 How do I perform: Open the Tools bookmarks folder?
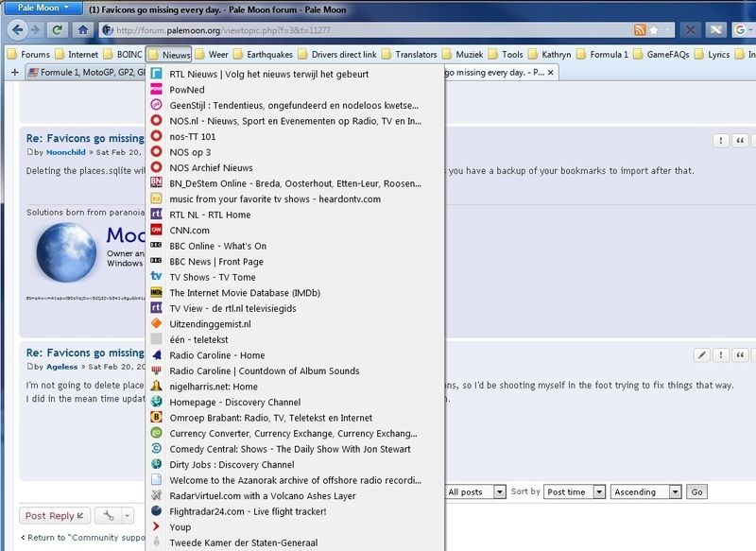506,55
